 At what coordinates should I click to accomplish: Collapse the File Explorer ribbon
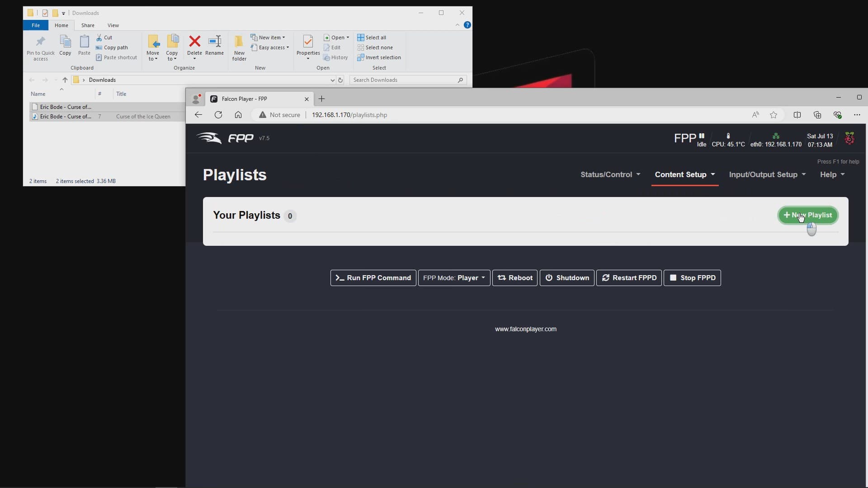coord(458,25)
